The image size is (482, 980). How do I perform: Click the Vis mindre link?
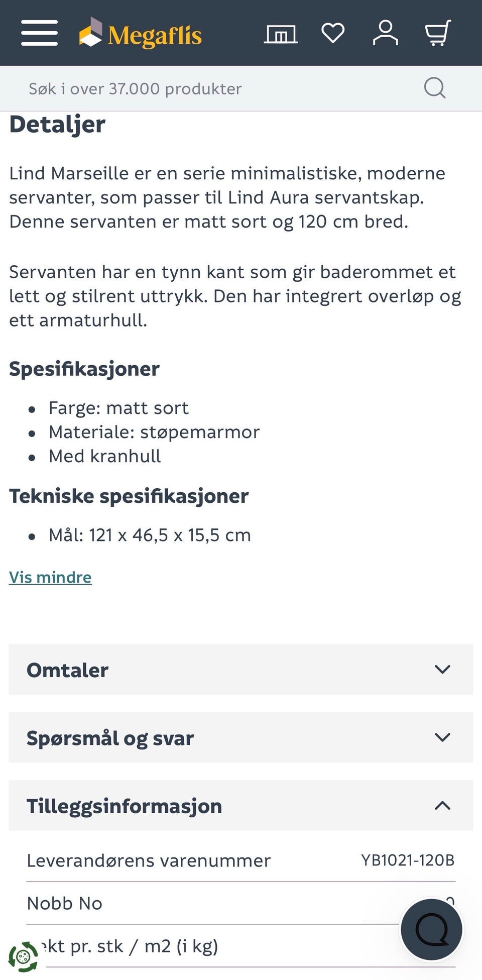click(x=50, y=577)
